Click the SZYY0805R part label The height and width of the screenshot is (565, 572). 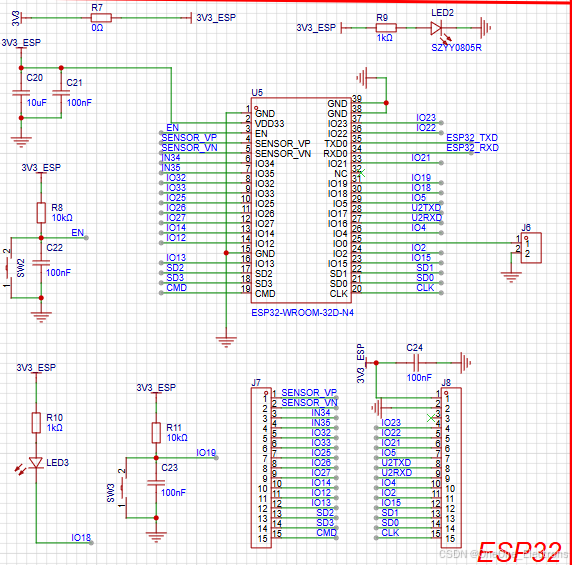[x=456, y=48]
